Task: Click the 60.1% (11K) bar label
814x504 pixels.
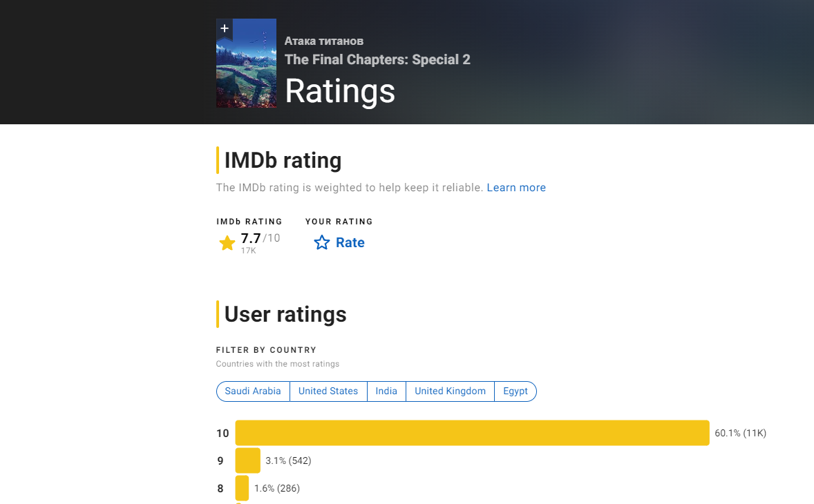Action: [741, 434]
